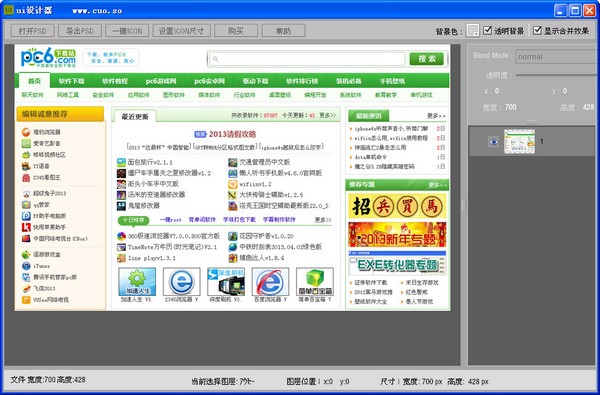Viewport: 600px width, 395px height.
Task: Click the 2013请假攻略 headline in the canvas
Action: [232, 134]
